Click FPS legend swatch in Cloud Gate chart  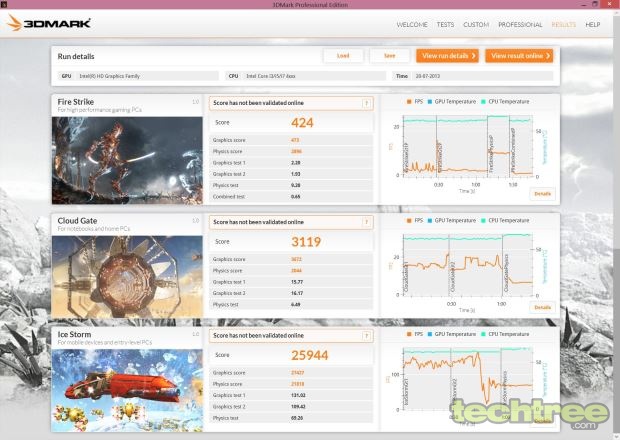(409, 221)
